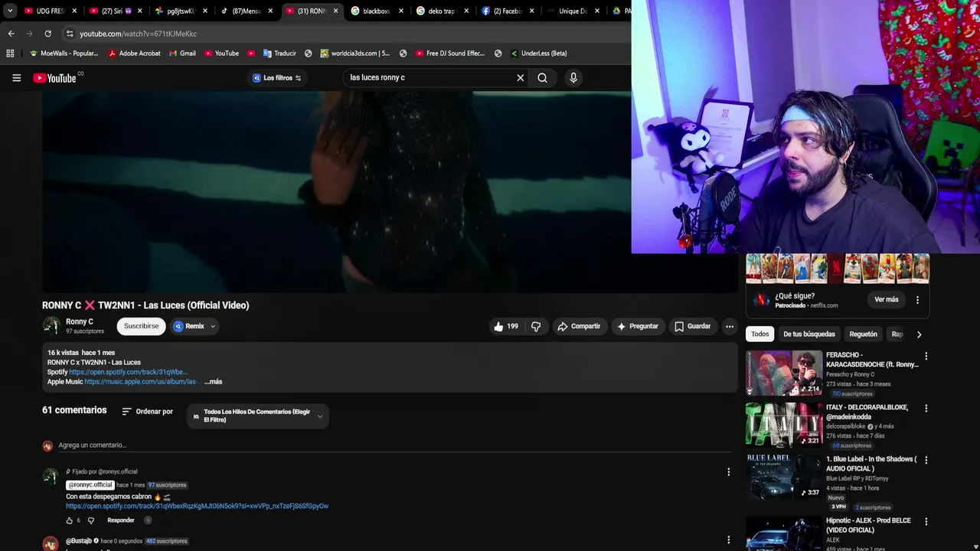Close the blackboxs Google tab
The image size is (980, 551).
click(401, 11)
